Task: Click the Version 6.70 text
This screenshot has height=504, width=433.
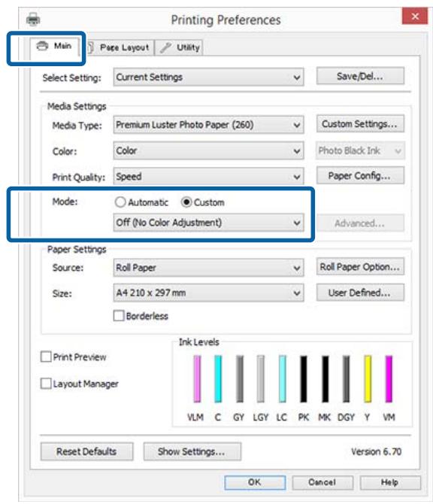Action: coord(376,451)
